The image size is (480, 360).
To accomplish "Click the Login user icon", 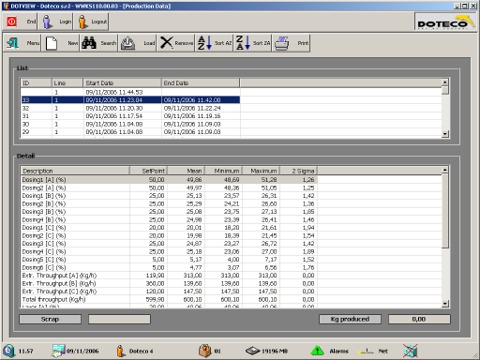I will point(48,22).
